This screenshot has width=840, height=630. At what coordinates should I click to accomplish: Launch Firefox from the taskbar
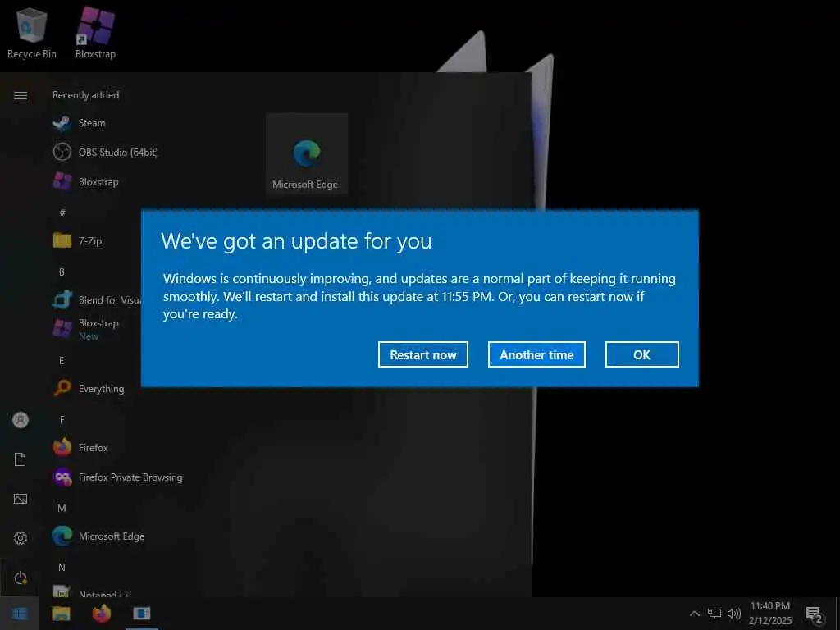pos(101,614)
